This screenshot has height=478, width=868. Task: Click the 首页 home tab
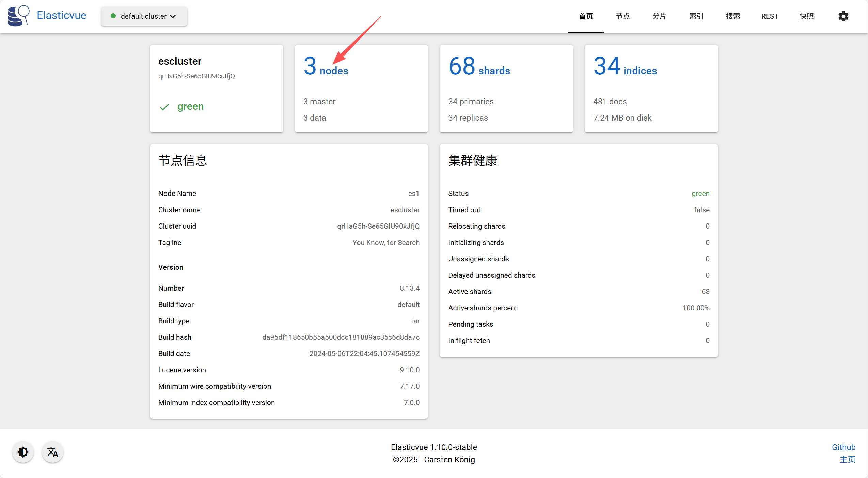(586, 16)
